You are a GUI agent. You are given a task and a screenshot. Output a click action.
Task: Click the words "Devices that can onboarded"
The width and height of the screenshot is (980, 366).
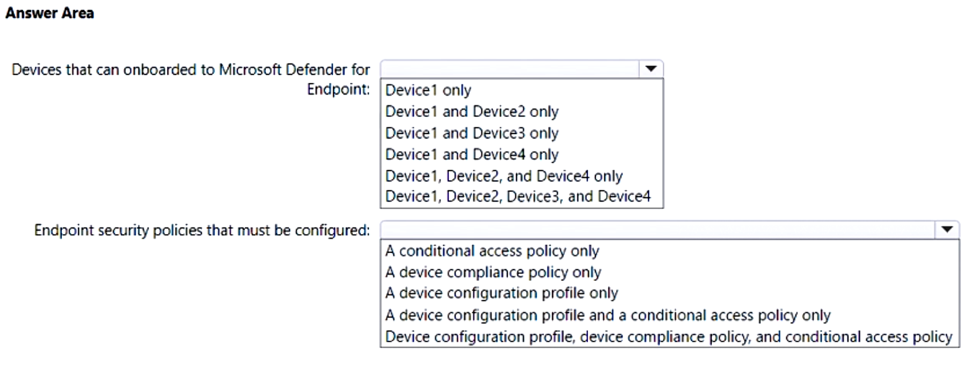pos(92,70)
